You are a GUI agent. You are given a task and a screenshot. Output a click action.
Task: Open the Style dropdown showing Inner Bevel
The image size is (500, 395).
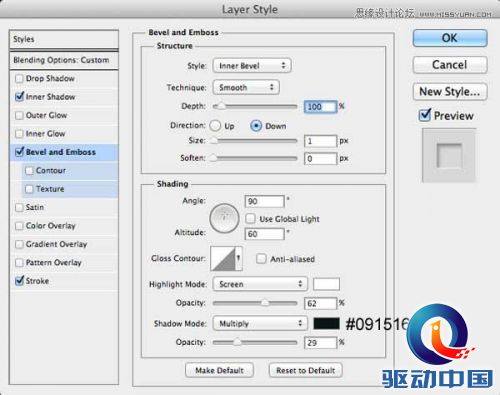[252, 66]
